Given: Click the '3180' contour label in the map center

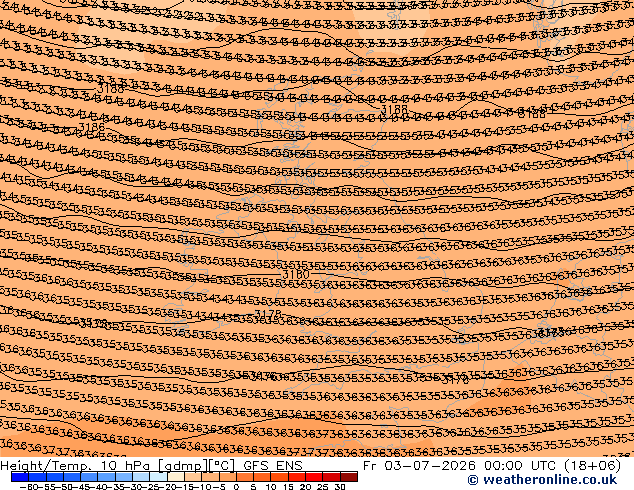Looking at the screenshot, I should click(x=296, y=275).
